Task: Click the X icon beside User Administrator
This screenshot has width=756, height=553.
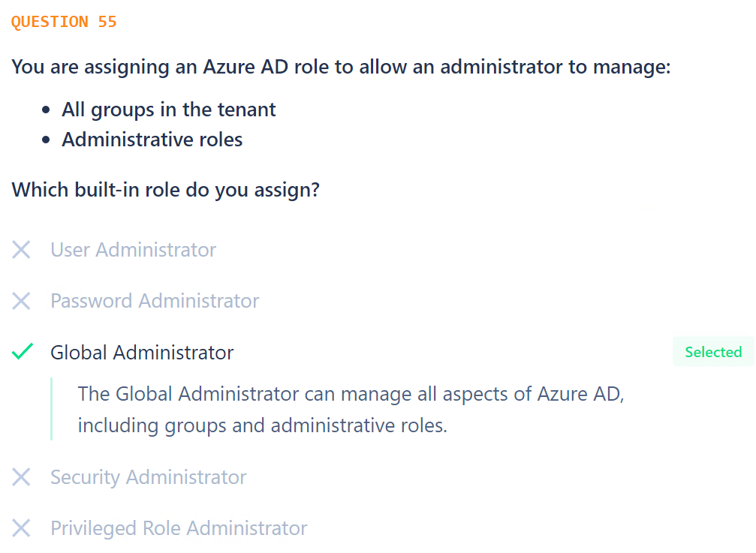Action: pos(21,250)
